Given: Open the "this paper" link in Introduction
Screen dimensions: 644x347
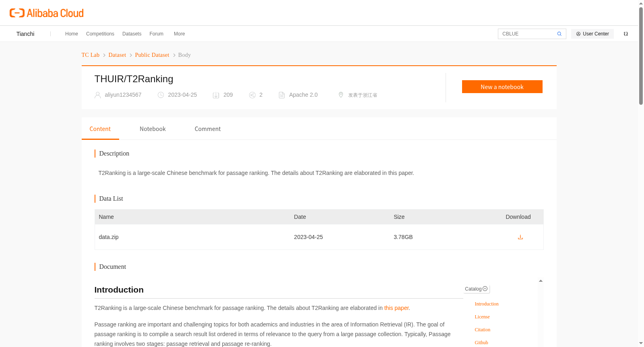Looking at the screenshot, I should [x=396, y=308].
